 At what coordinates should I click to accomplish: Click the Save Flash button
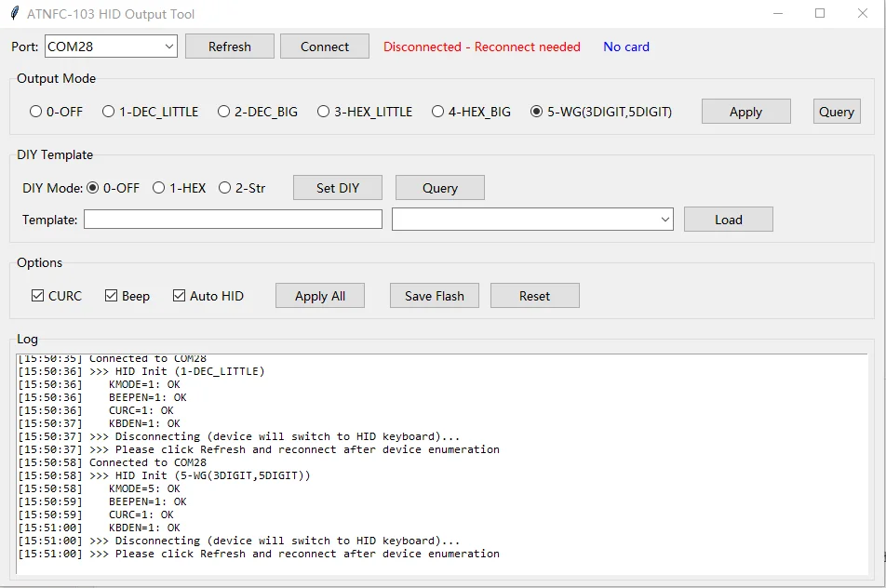[434, 296]
